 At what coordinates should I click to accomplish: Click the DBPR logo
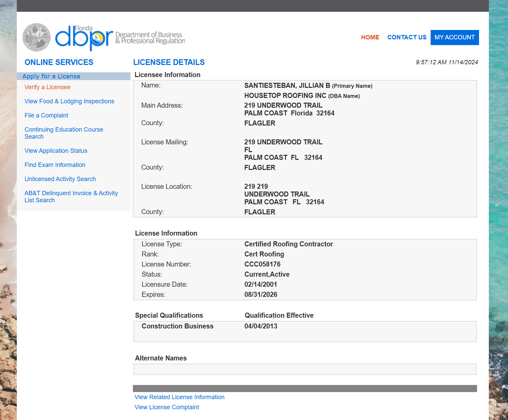tap(84, 38)
